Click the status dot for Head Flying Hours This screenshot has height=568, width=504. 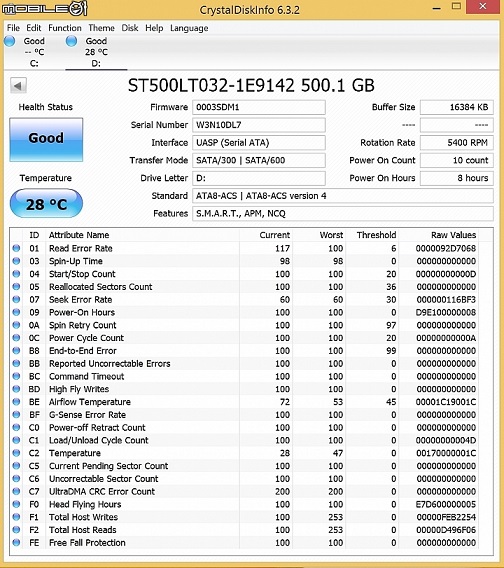coord(16,504)
